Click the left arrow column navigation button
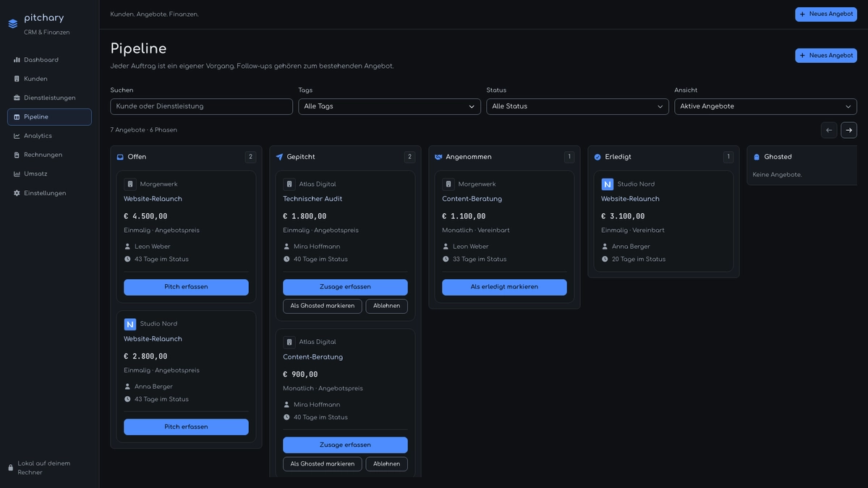This screenshot has width=868, height=488. coord(829,130)
